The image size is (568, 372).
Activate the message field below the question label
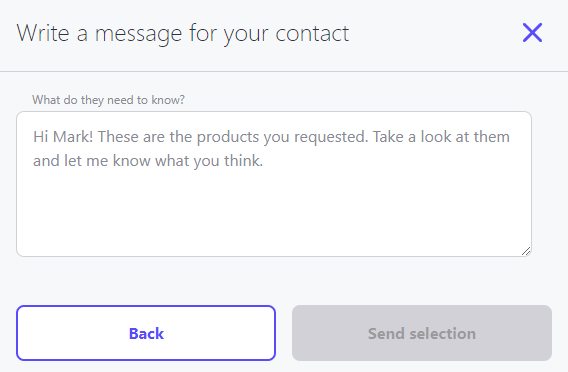click(x=274, y=184)
